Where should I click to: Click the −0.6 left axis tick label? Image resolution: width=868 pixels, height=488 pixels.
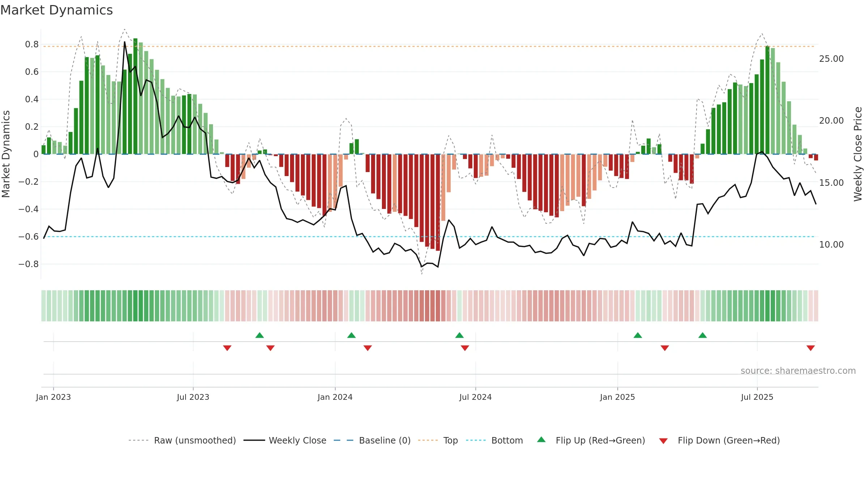point(29,237)
